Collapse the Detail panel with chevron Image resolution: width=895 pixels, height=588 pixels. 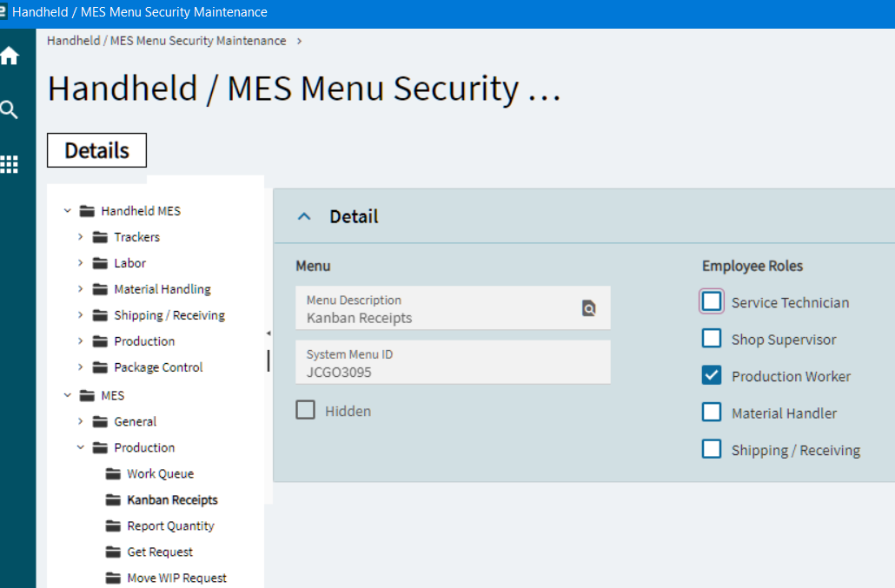click(304, 217)
